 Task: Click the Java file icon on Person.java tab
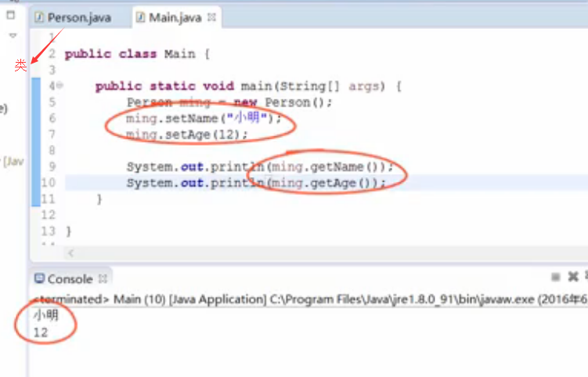pyautogui.click(x=39, y=17)
